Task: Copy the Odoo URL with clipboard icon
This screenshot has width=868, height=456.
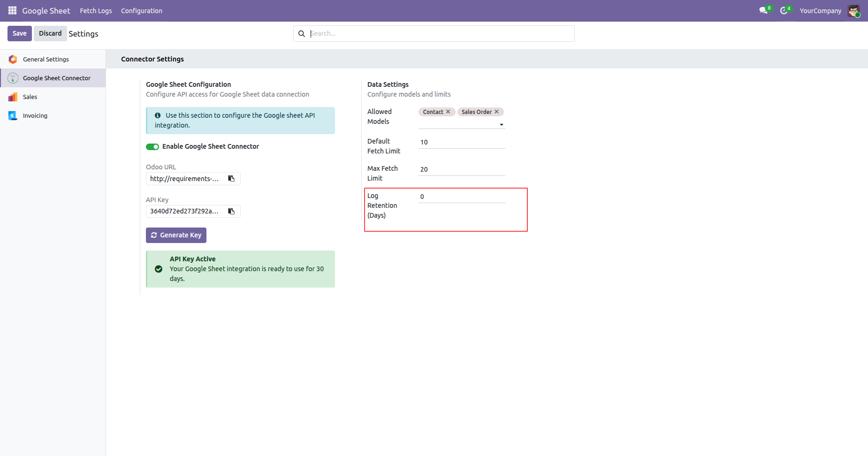Action: click(231, 178)
